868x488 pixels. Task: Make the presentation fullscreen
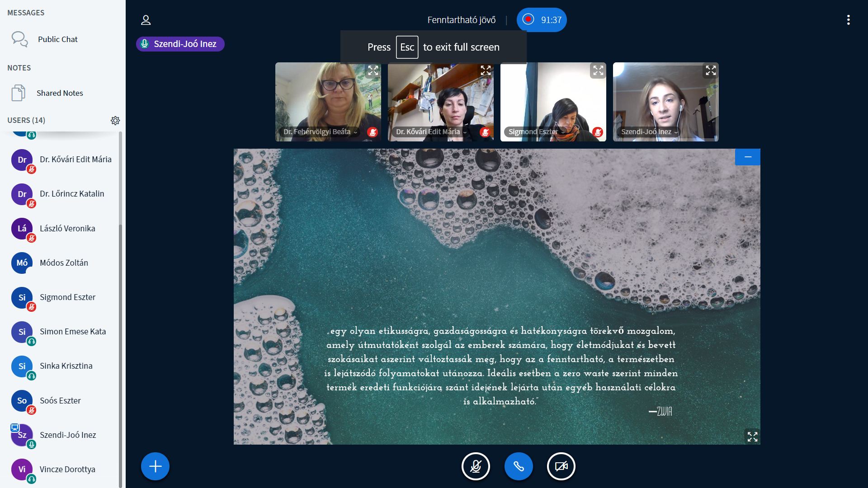coord(752,436)
